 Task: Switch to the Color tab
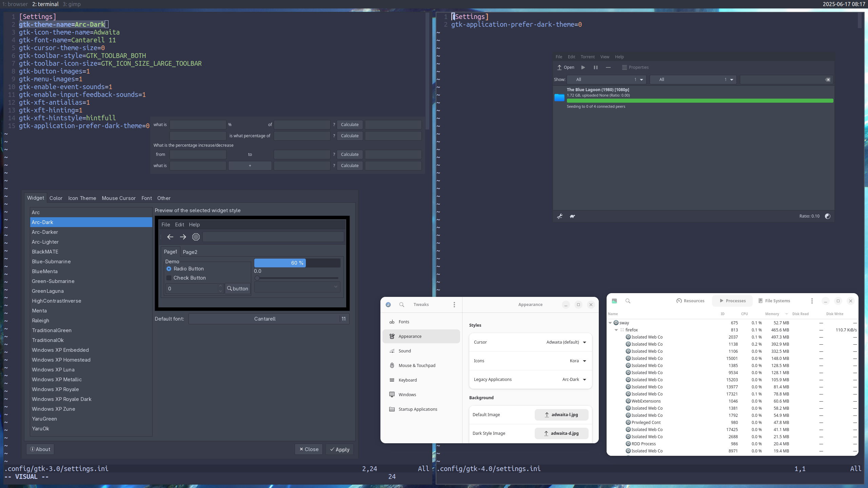point(56,198)
